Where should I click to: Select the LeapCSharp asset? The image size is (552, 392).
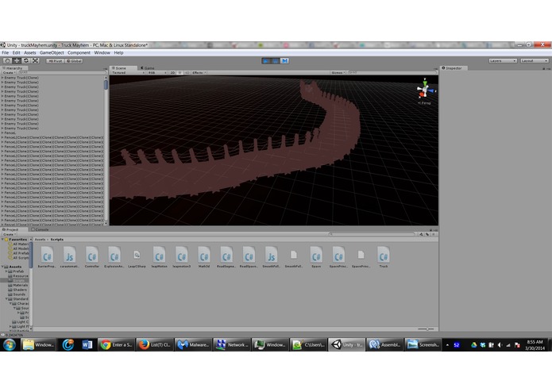137,259
